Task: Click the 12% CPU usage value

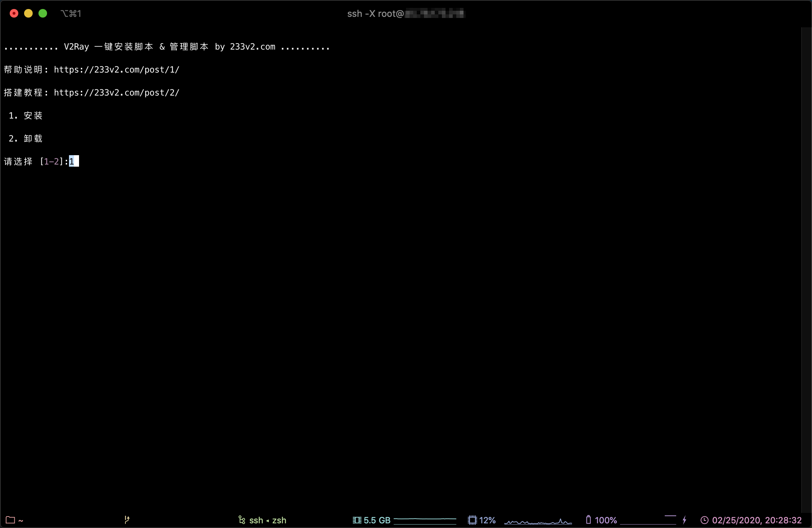Action: coord(488,520)
